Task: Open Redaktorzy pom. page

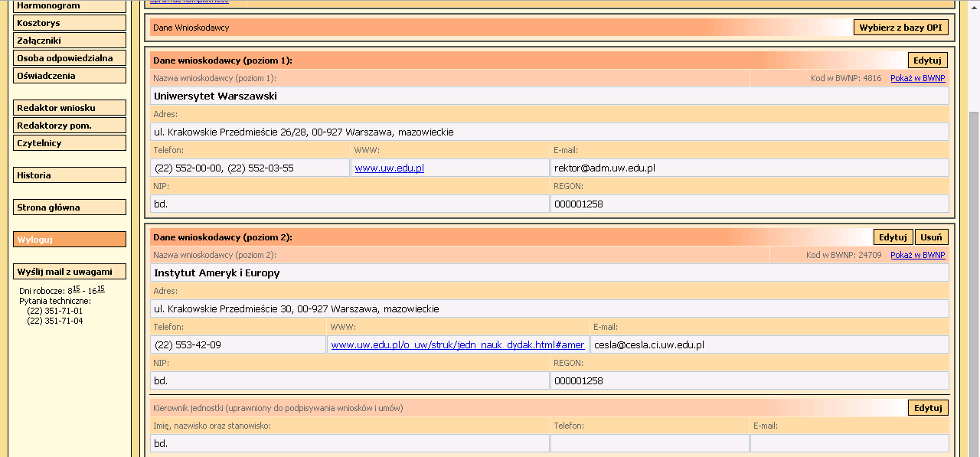Action: pyautogui.click(x=70, y=126)
